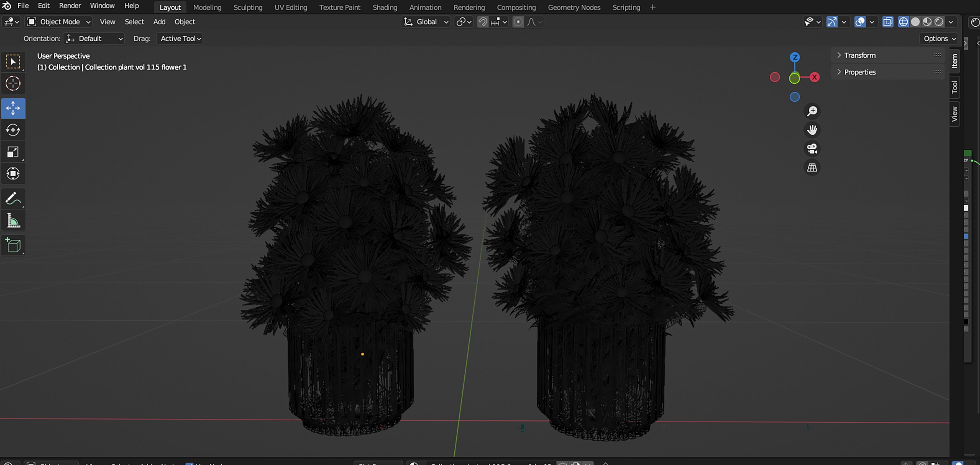The width and height of the screenshot is (980, 465).
Task: Switch to the Modeling workspace tab
Action: (207, 7)
